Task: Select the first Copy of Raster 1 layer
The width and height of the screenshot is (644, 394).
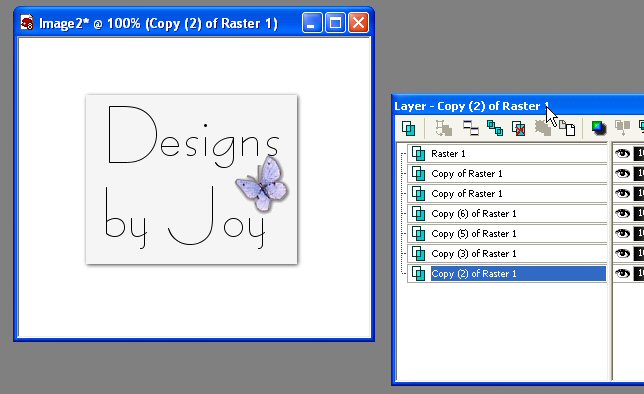Action: (x=507, y=173)
